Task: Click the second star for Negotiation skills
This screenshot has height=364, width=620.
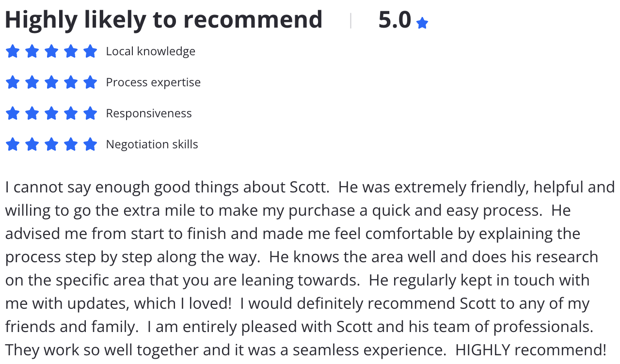Action: point(32,144)
